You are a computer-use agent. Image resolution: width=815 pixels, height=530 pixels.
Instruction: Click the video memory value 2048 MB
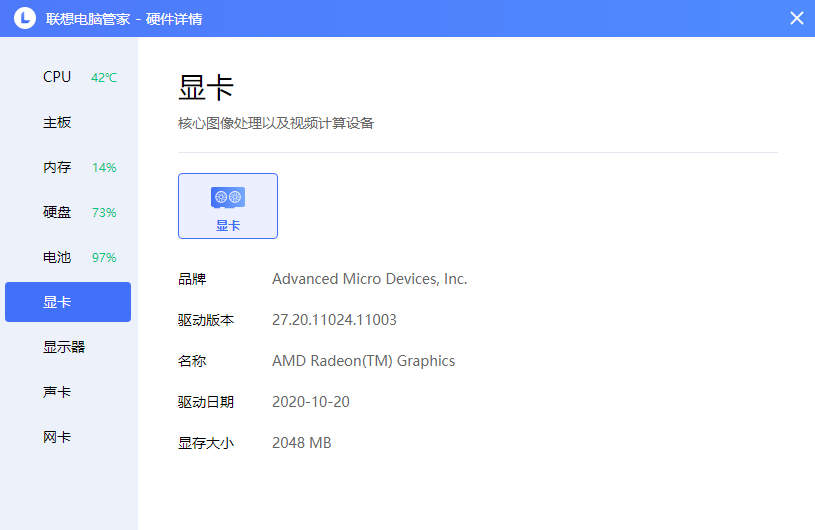[x=301, y=443]
